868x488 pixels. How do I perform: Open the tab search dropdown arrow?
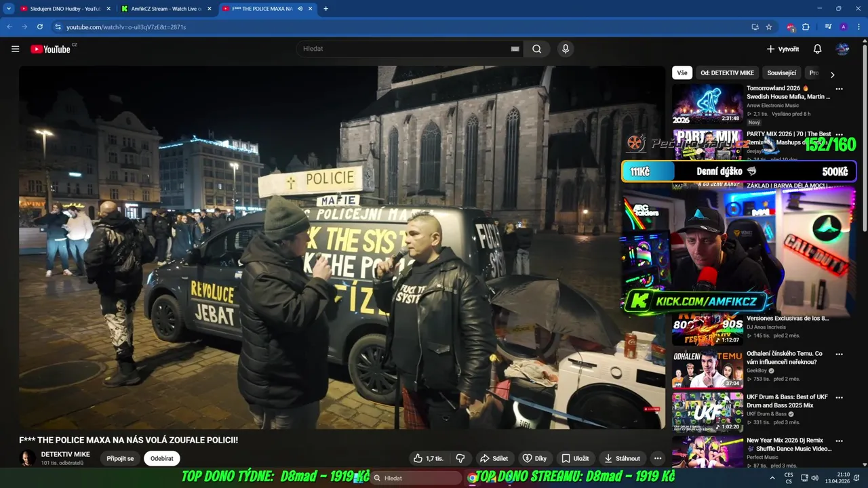click(9, 9)
